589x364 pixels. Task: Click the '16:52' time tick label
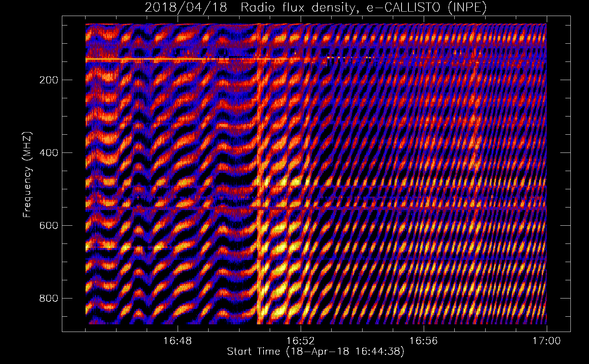(300, 341)
